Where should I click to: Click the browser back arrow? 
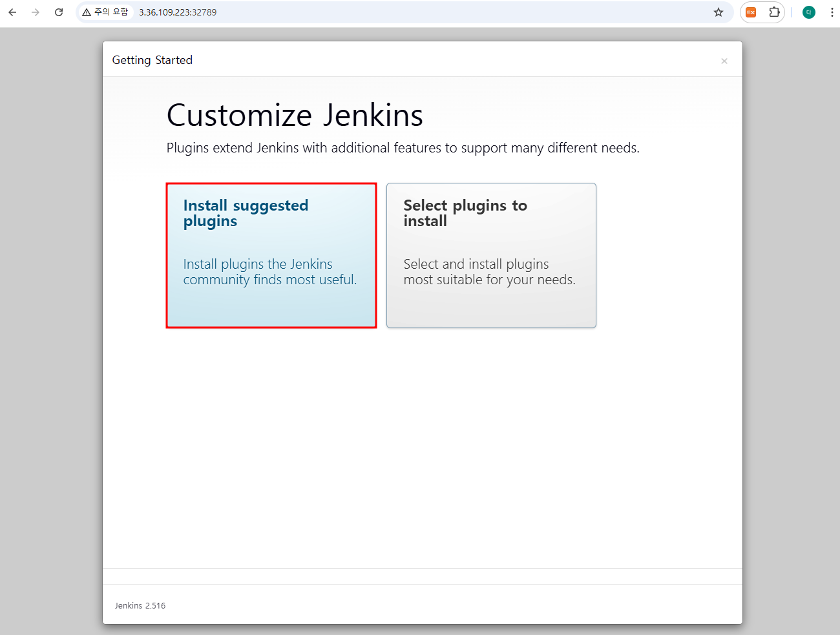12,12
